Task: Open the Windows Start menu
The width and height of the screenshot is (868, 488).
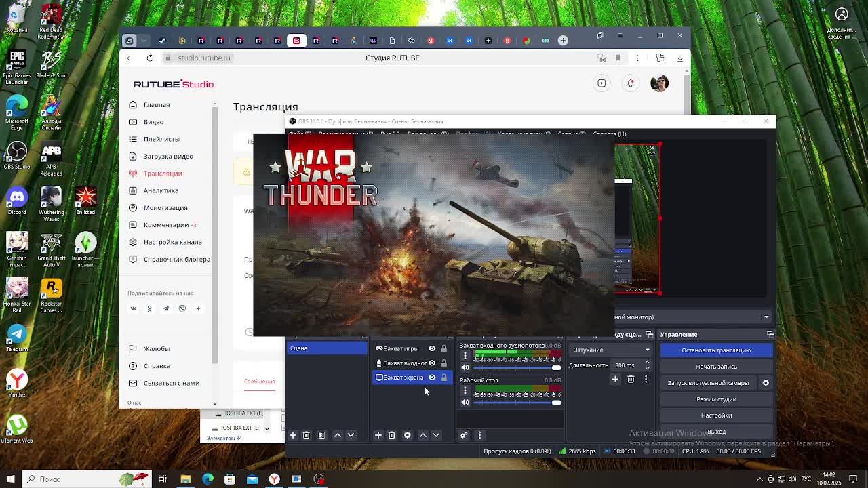Action: click(x=10, y=479)
